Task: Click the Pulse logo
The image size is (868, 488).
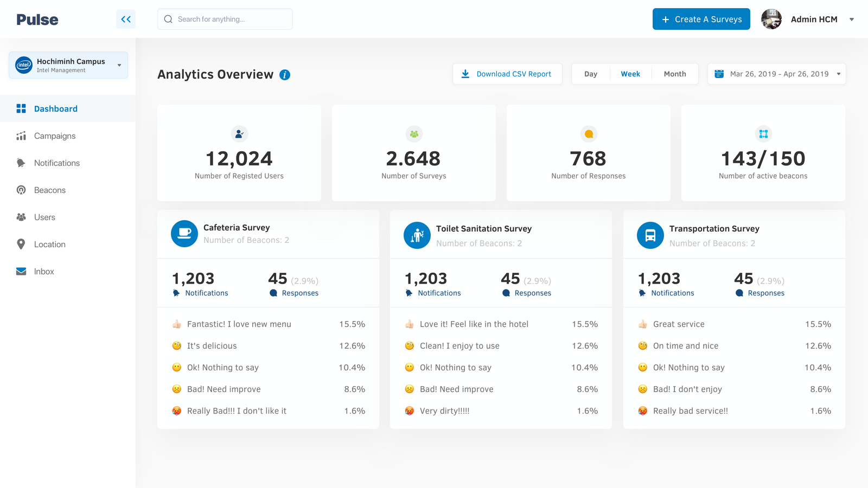Action: [37, 20]
